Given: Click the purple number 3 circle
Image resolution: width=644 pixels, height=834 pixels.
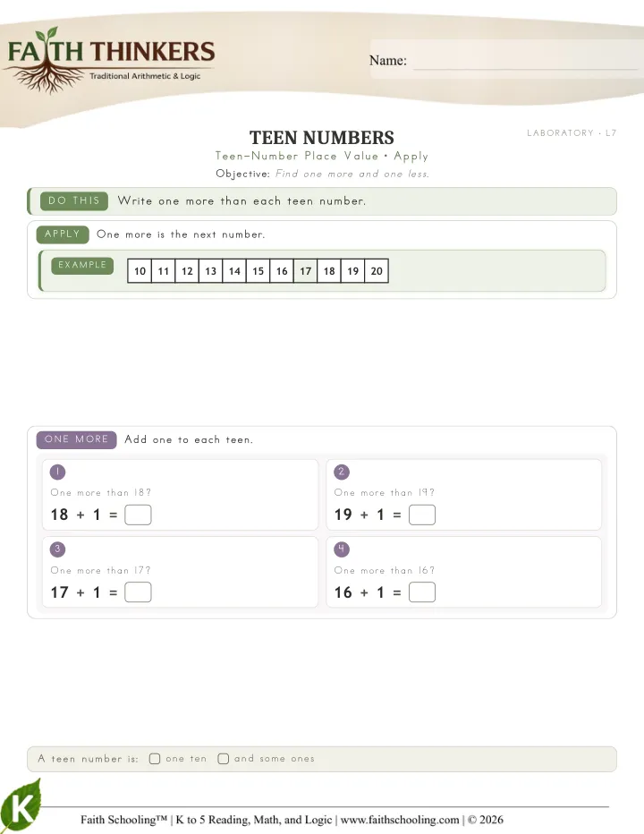Looking at the screenshot, I should [57, 549].
